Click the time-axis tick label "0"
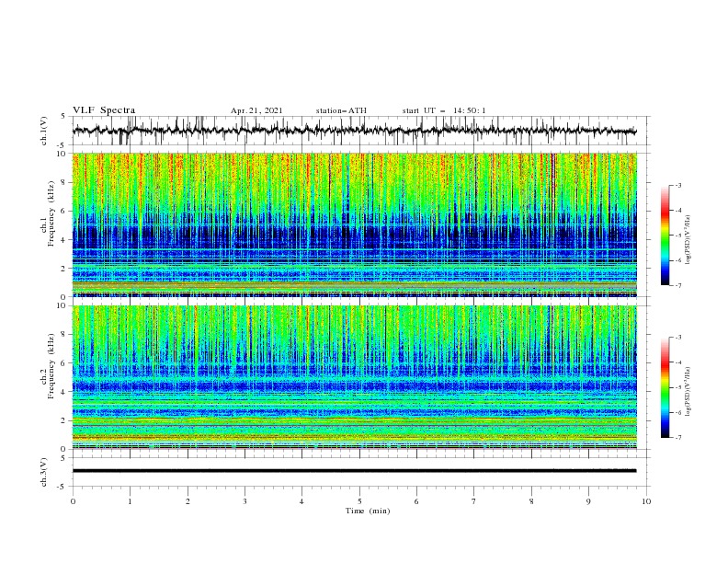Viewport: 728px width, 563px height. coord(73,501)
